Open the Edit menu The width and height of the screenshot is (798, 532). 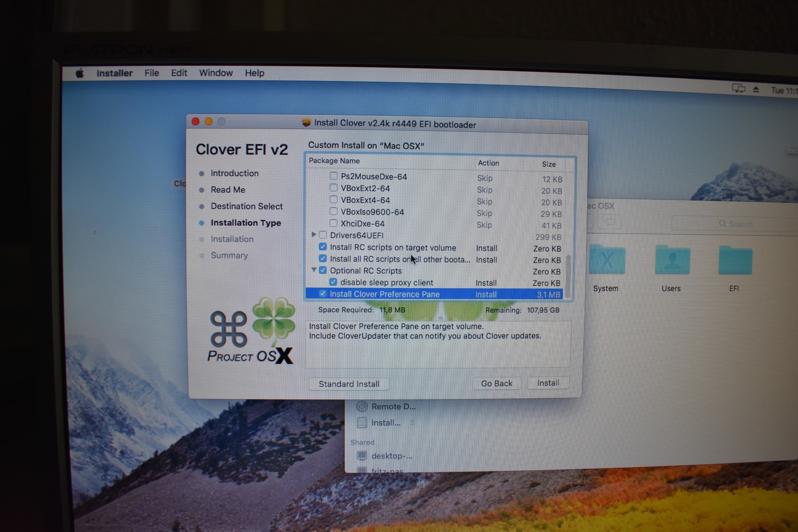coord(179,73)
